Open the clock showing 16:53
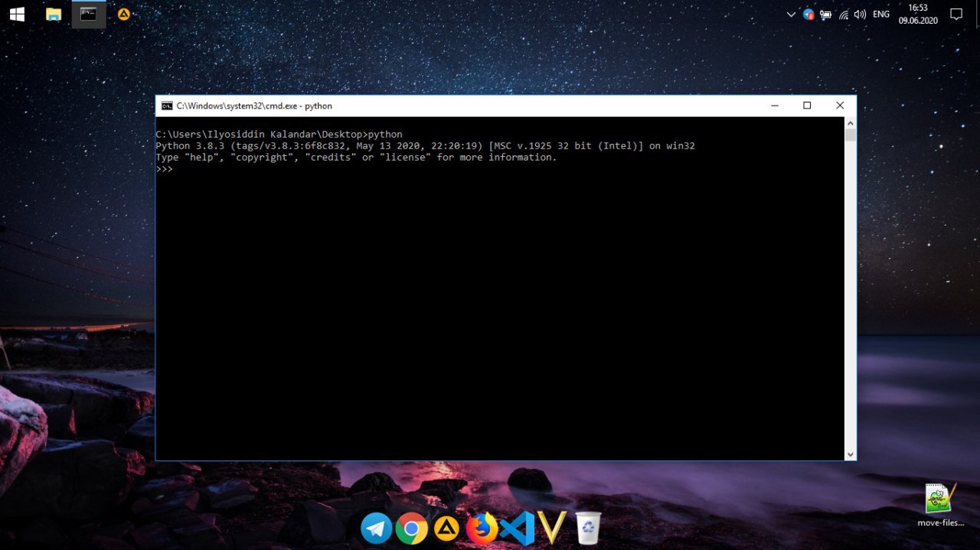 coord(918,14)
